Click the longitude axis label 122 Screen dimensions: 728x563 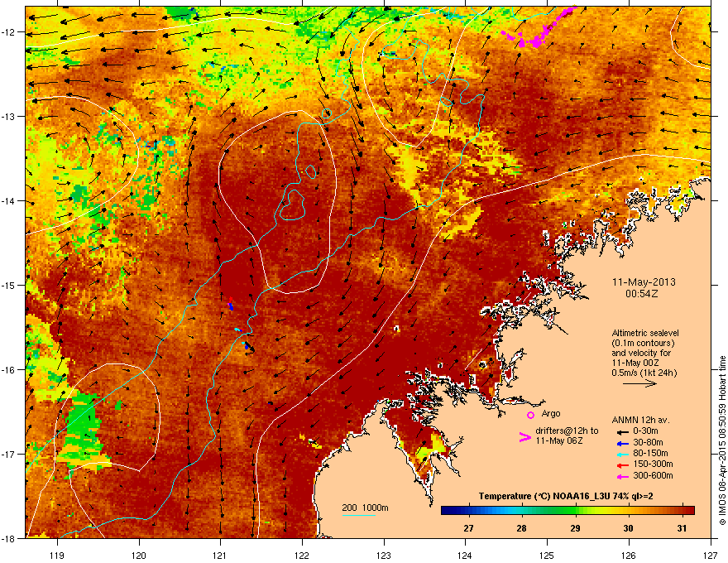pyautogui.click(x=302, y=555)
